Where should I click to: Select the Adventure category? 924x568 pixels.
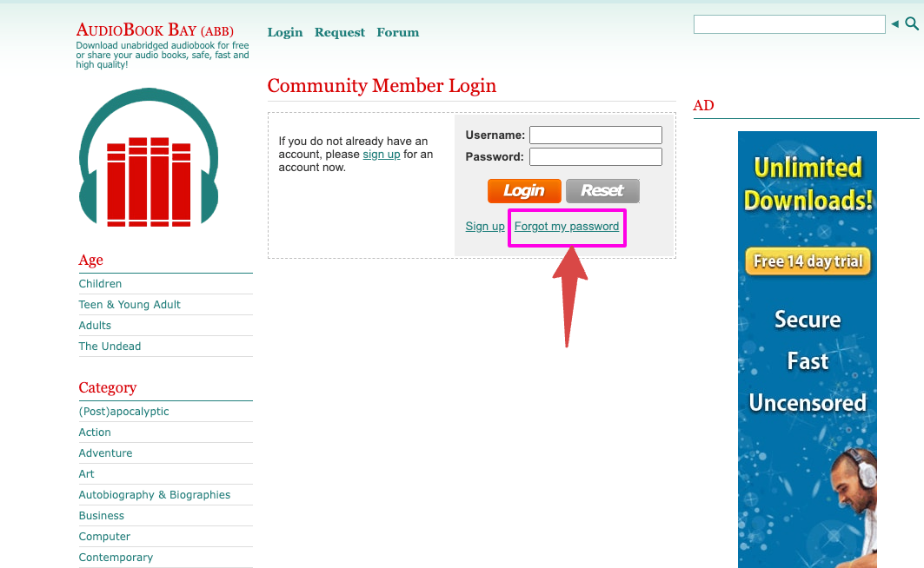105,453
